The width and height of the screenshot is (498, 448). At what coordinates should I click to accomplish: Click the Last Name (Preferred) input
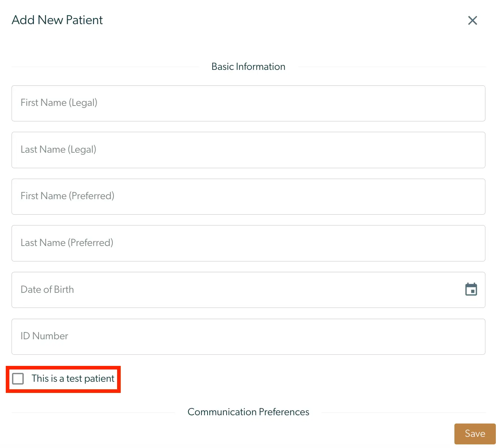click(x=248, y=243)
